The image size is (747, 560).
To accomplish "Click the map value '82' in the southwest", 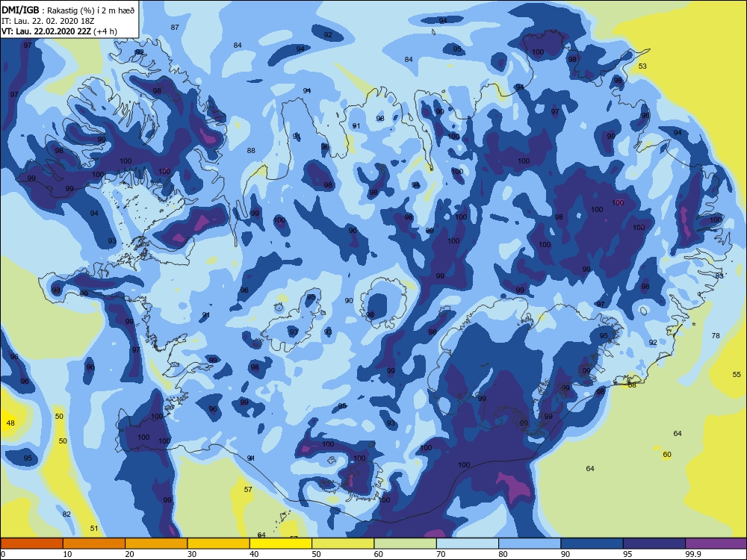I will click(66, 514).
